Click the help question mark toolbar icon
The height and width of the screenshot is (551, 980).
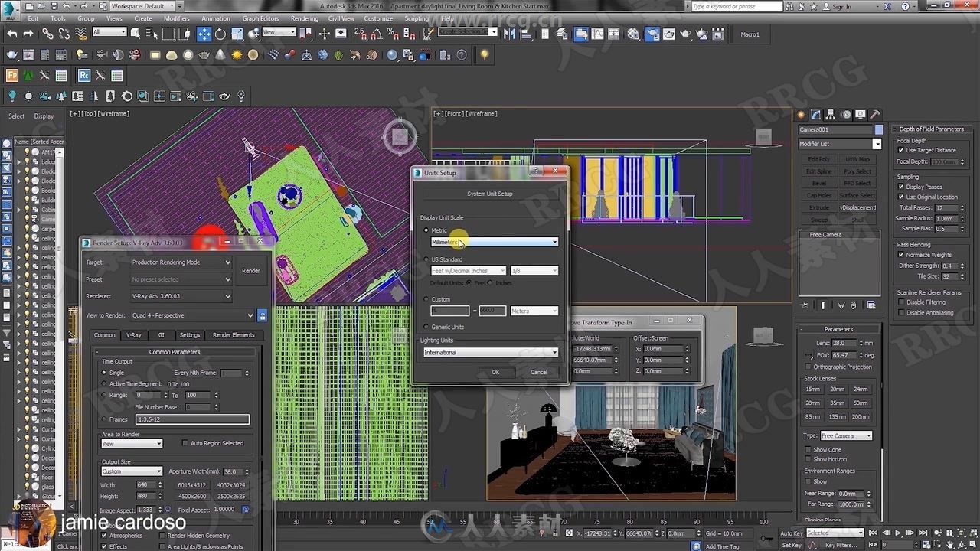coord(462,55)
